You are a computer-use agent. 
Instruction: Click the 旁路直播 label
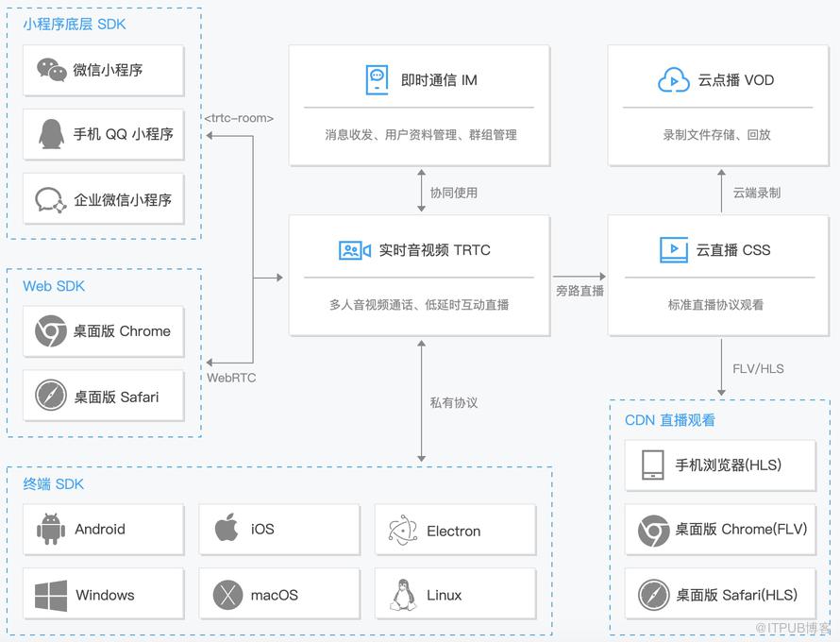click(580, 291)
